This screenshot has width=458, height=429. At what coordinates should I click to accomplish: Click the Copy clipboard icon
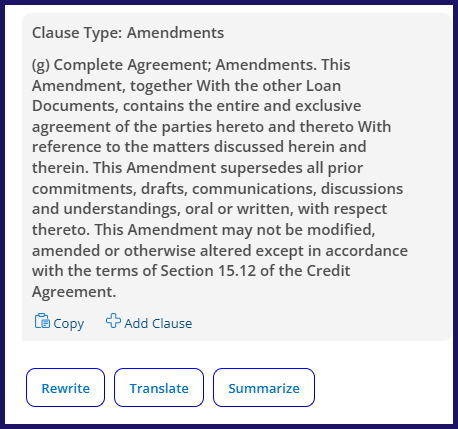pyautogui.click(x=42, y=321)
